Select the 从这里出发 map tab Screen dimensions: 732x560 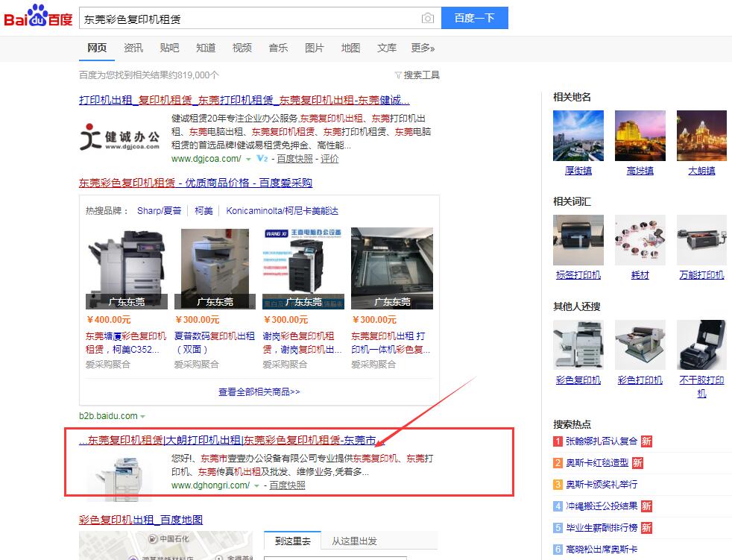pos(354,541)
